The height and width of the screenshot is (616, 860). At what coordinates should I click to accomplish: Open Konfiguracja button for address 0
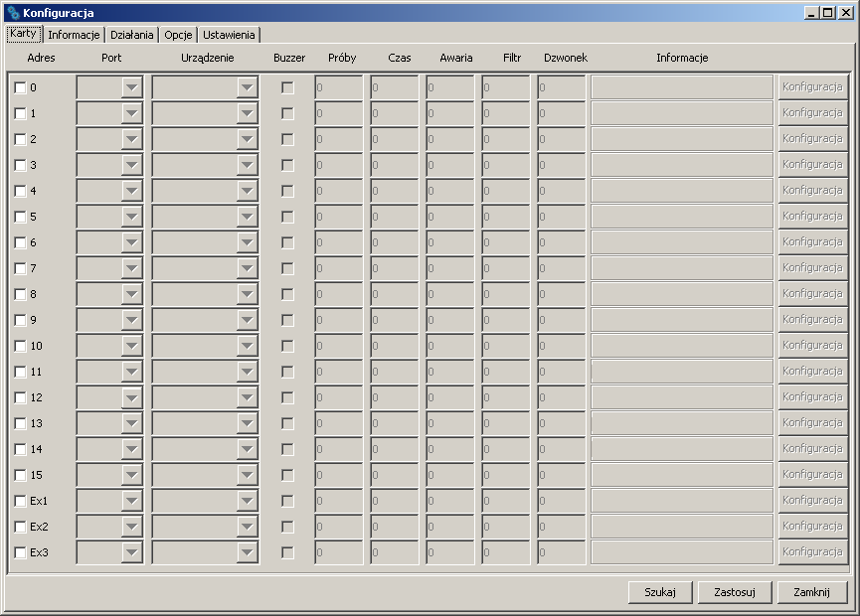click(813, 87)
